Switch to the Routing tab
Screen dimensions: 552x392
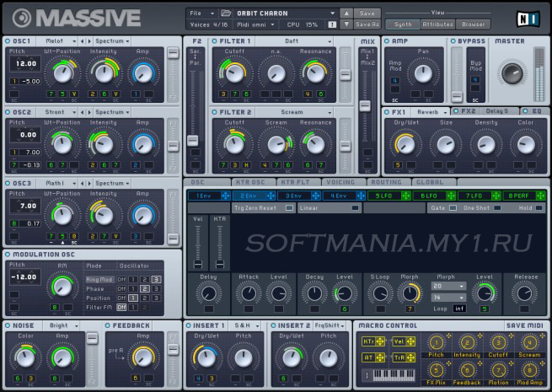(388, 182)
